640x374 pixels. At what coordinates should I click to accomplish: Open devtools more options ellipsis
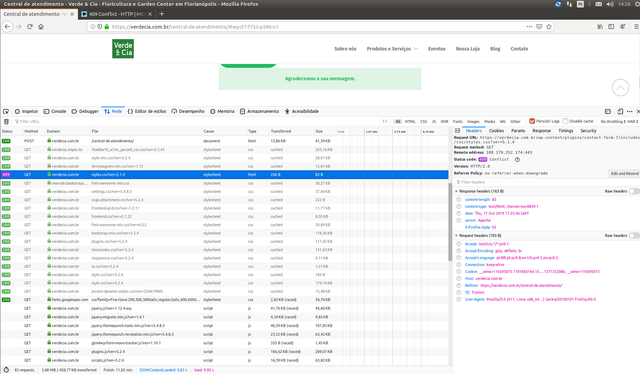pyautogui.click(x=629, y=111)
